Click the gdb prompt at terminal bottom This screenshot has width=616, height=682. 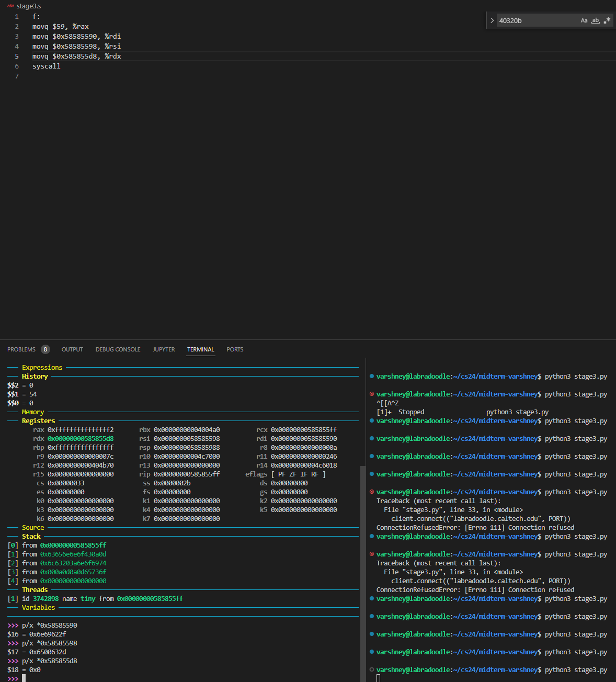click(24, 678)
